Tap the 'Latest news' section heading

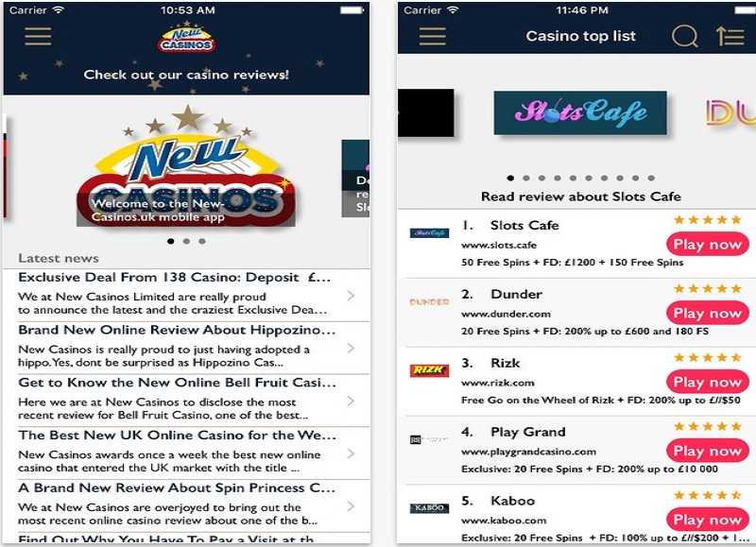pos(59,258)
